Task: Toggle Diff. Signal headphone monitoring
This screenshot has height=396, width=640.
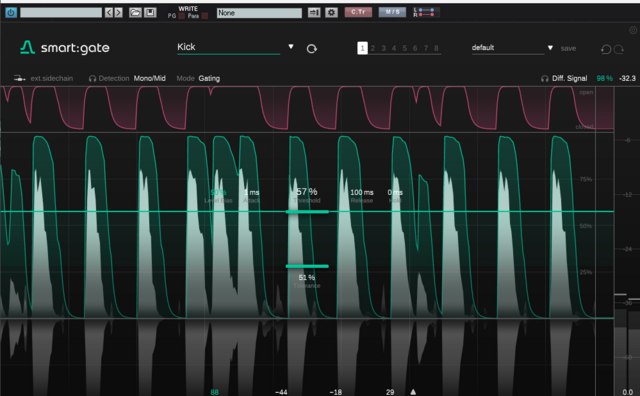Action: pos(544,78)
